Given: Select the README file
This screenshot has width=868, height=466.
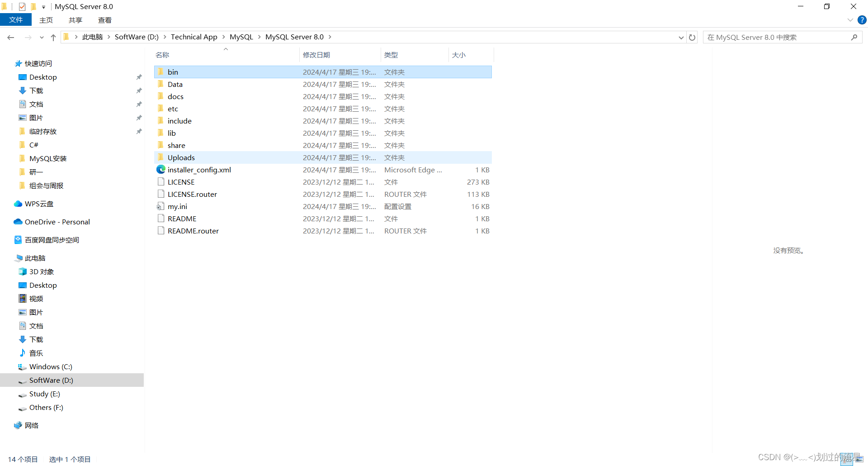Looking at the screenshot, I should click(x=323, y=219).
